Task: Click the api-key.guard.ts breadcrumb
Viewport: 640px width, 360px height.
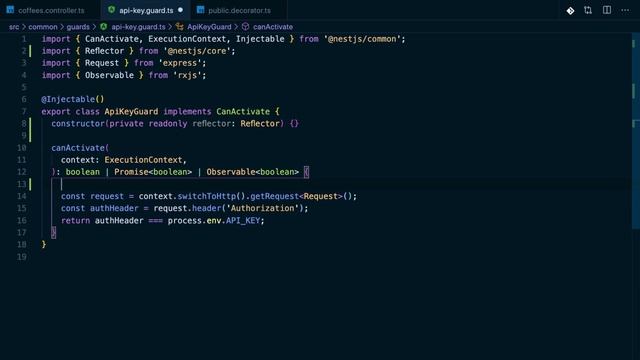Action: click(x=138, y=27)
